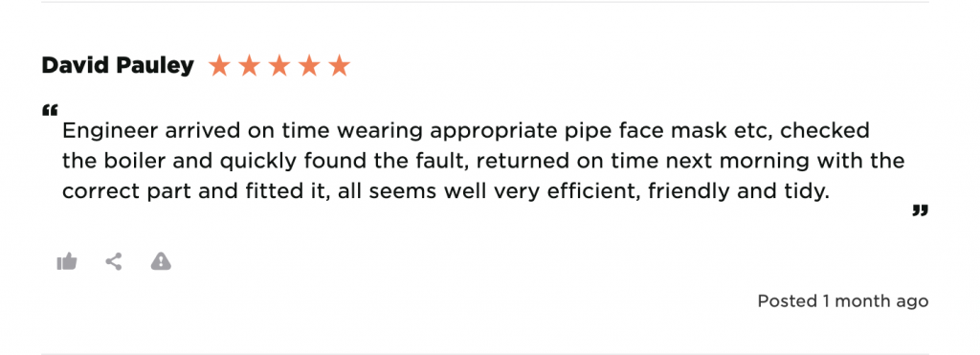
Task: Select the reviewer name David Pauley
Action: 118,65
